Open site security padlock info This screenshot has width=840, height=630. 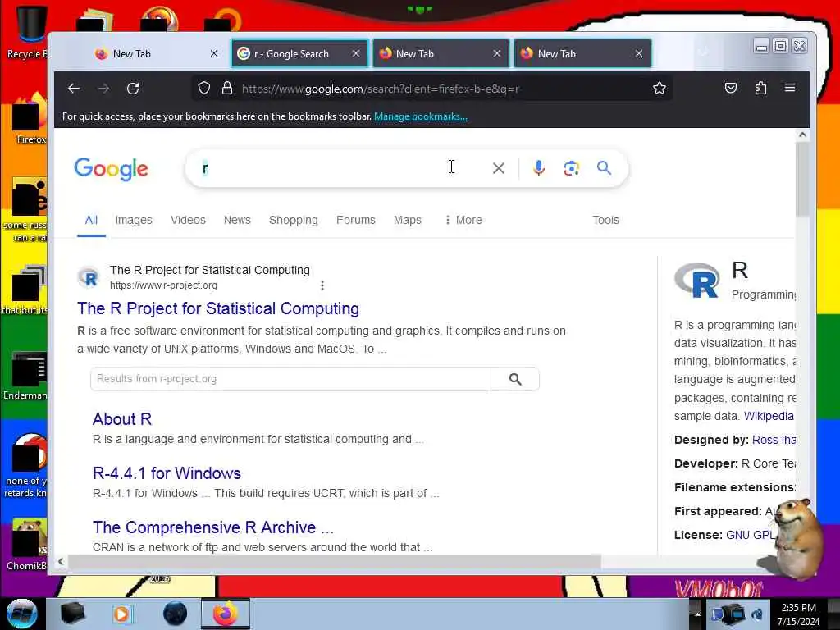(x=227, y=89)
